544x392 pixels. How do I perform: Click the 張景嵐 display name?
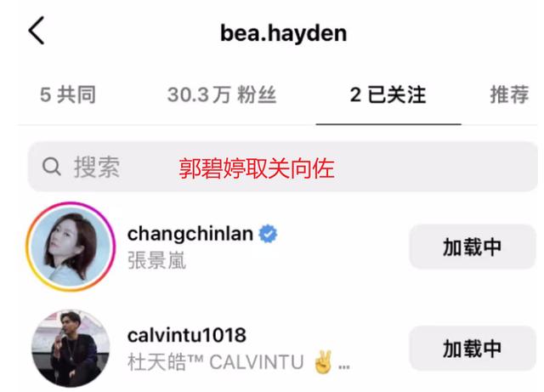click(156, 260)
